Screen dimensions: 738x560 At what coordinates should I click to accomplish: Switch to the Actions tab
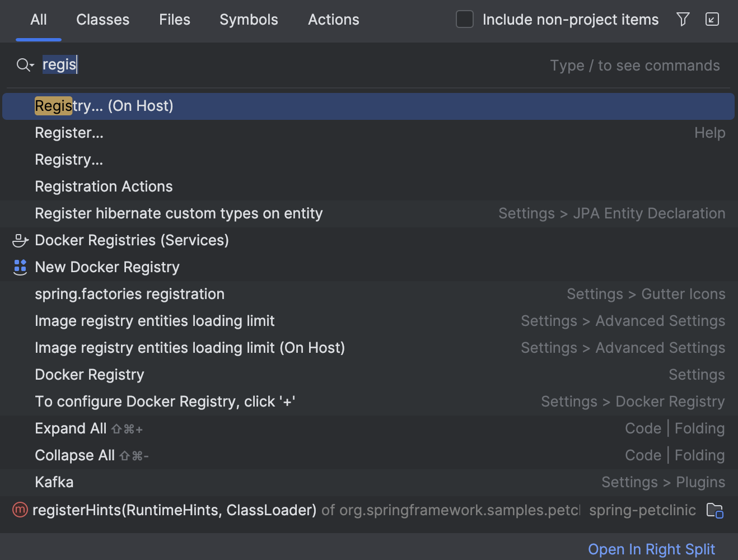tap(333, 20)
